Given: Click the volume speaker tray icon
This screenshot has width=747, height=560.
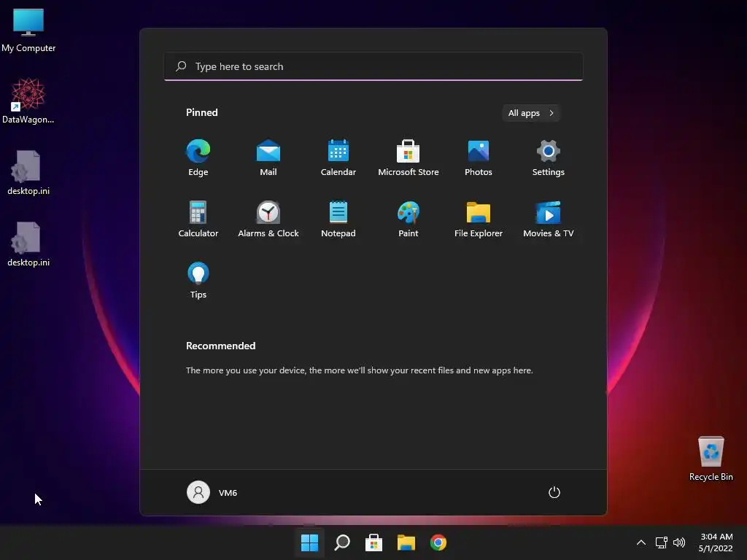Looking at the screenshot, I should (x=679, y=542).
